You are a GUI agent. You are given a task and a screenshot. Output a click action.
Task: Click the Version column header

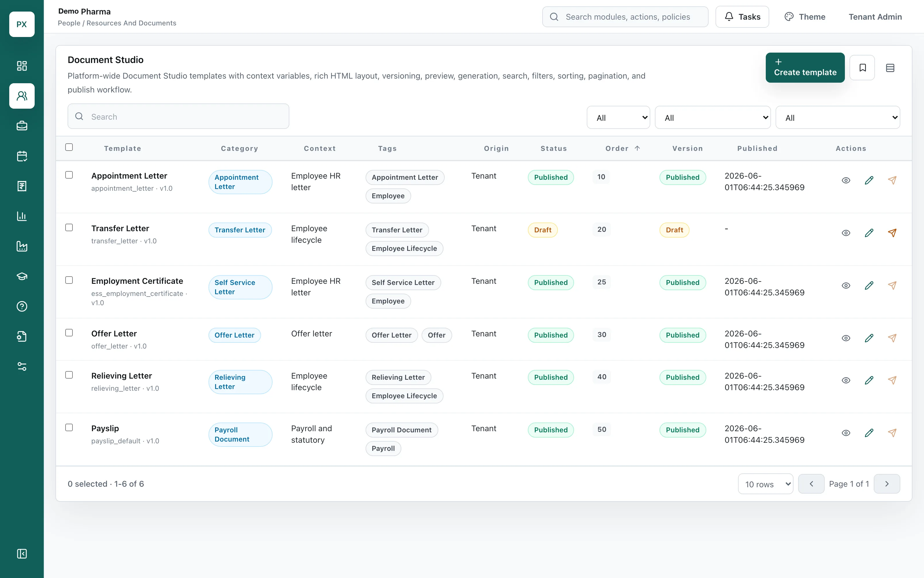(x=687, y=148)
